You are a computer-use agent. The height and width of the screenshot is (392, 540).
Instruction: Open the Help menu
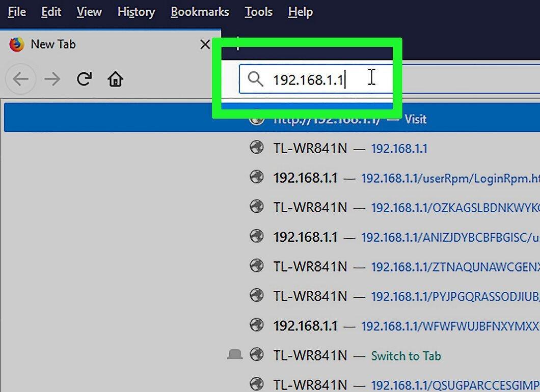[x=300, y=12]
